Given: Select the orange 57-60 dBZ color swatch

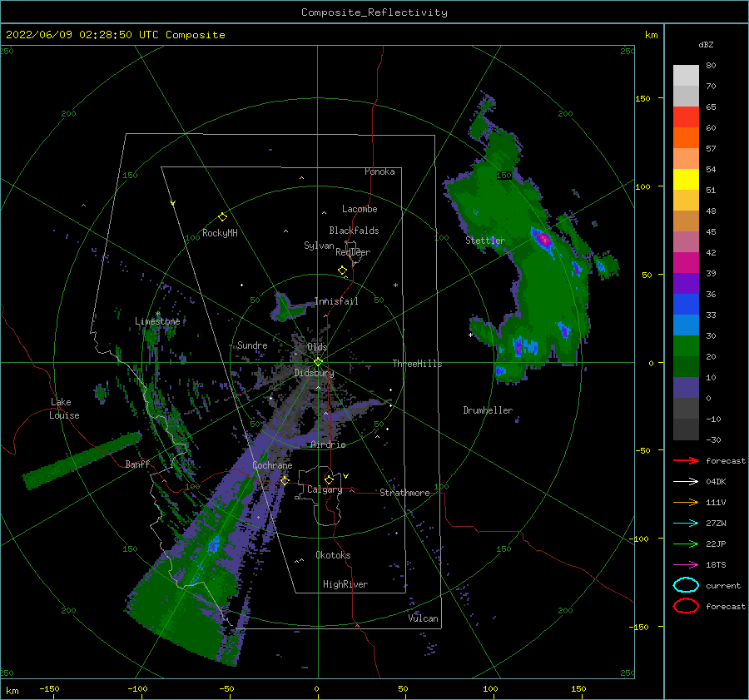Looking at the screenshot, I should tap(686, 137).
